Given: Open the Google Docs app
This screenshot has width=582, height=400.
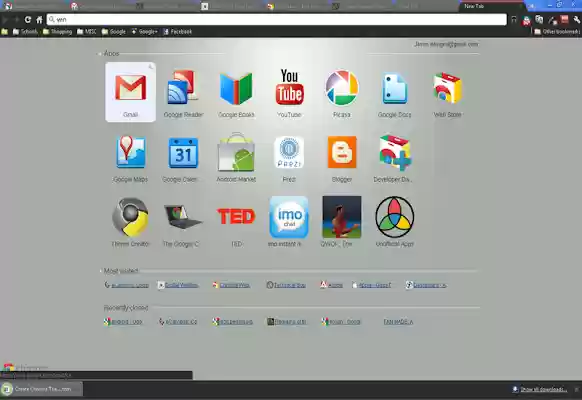Looking at the screenshot, I should pyautogui.click(x=395, y=93).
